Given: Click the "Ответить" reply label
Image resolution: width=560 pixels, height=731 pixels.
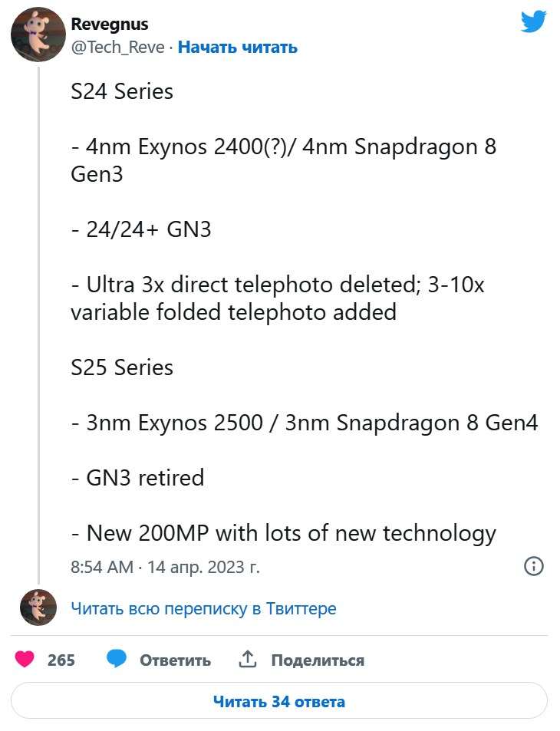Looking at the screenshot, I should (x=175, y=660).
